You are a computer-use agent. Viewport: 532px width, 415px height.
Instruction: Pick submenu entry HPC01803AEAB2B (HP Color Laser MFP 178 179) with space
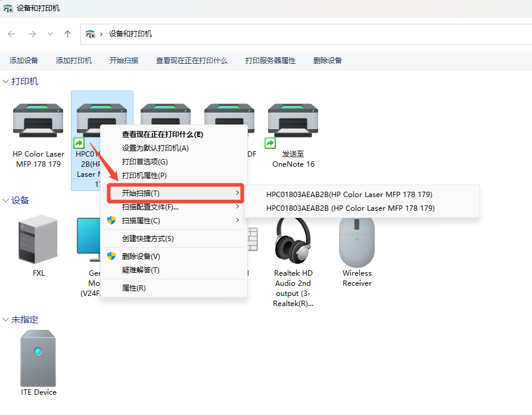point(362,208)
